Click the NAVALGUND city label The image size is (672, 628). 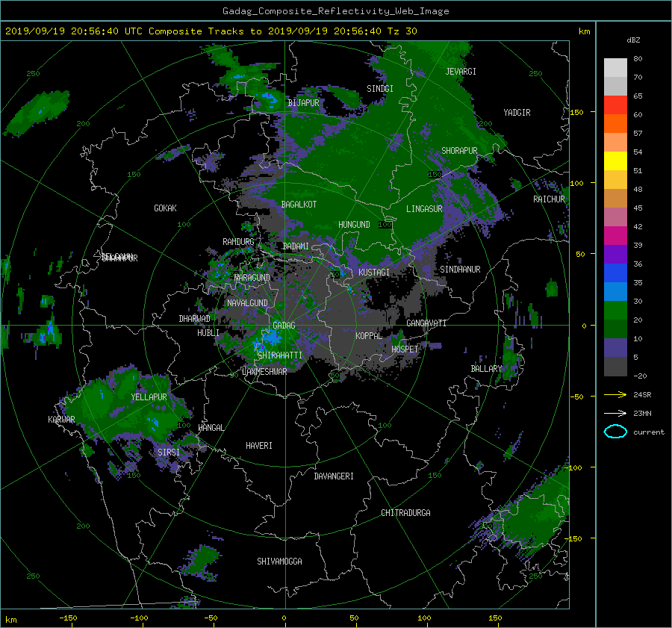point(247,303)
